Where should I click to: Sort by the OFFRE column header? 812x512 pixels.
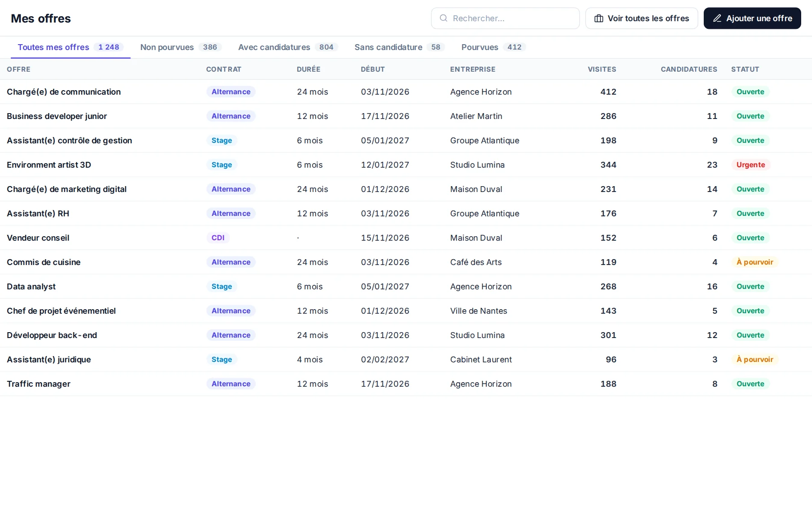point(18,69)
